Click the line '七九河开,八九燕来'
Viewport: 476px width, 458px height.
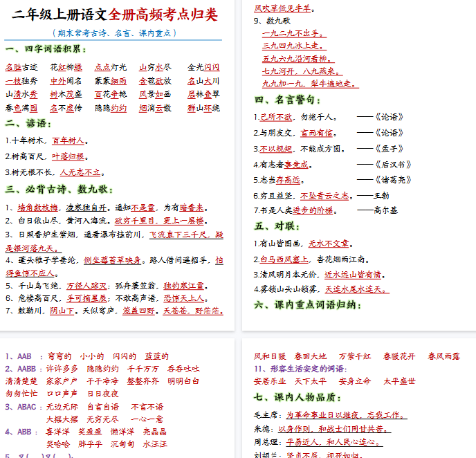tap(302, 71)
